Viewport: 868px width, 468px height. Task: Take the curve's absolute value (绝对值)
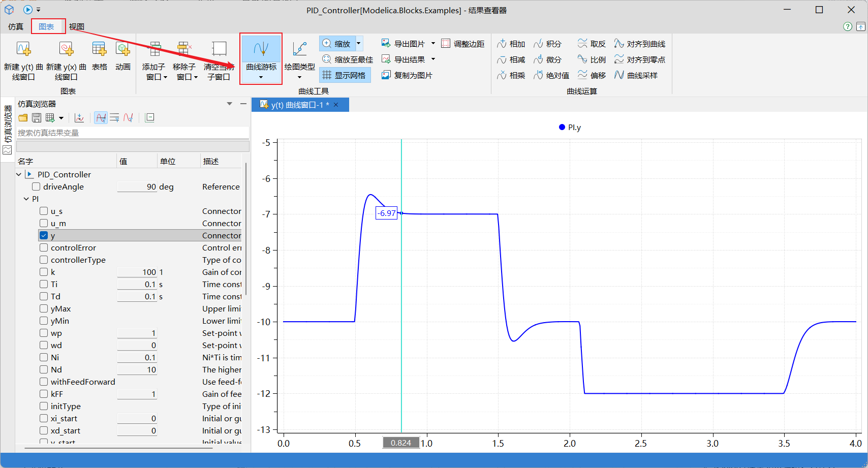click(x=551, y=75)
